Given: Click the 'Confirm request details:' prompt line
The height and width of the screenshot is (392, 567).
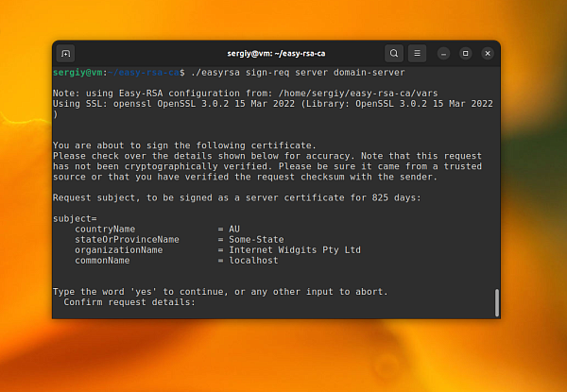Looking at the screenshot, I should 129,302.
